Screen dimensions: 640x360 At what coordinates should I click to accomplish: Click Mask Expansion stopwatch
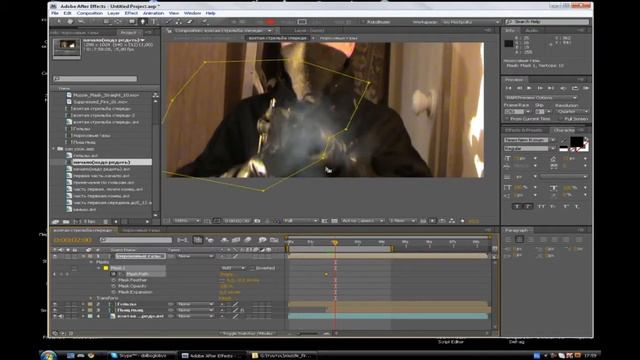pos(114,292)
